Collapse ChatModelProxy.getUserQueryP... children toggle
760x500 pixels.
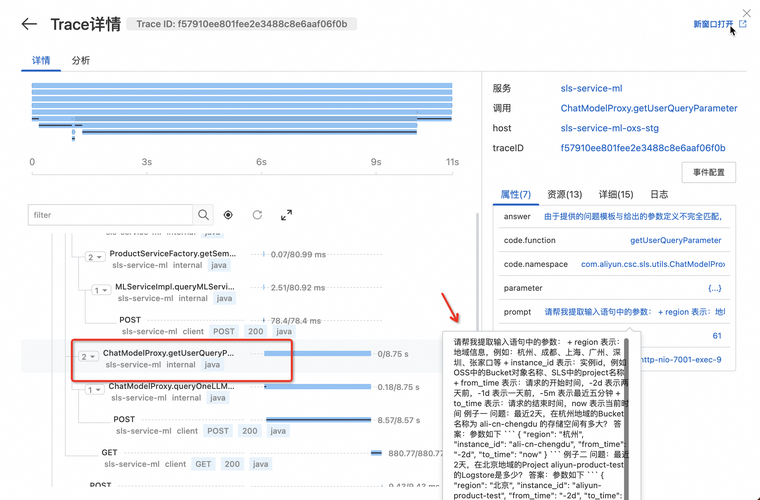tap(88, 357)
